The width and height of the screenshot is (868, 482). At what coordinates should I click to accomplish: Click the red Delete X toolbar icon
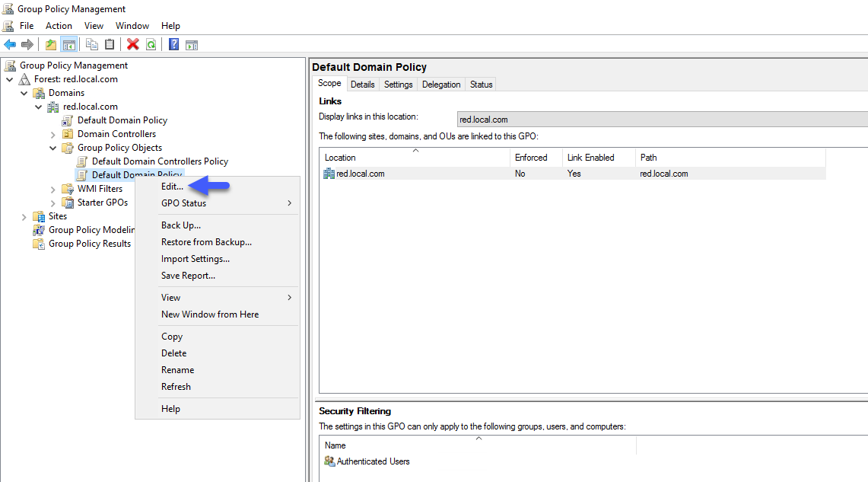point(133,44)
